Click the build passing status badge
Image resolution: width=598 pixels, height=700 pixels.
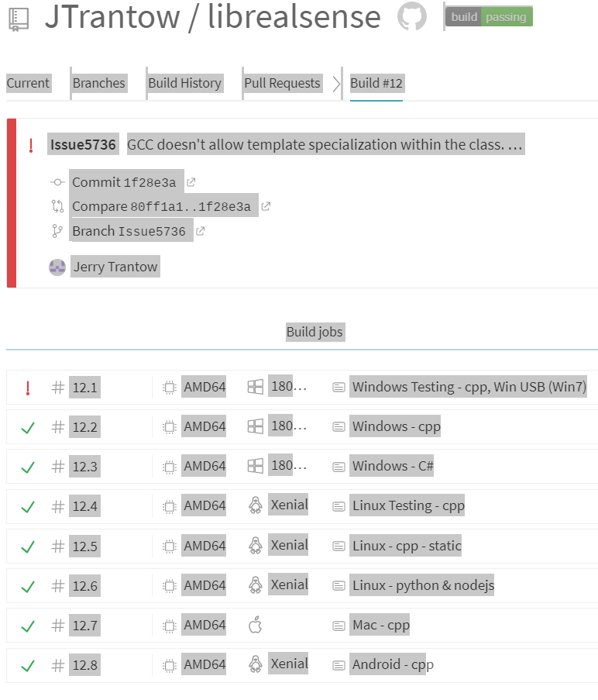488,16
